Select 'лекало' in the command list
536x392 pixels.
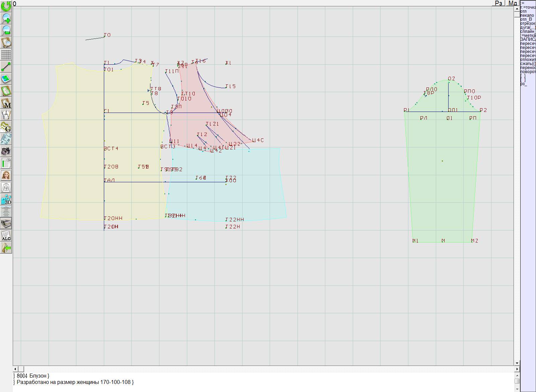527,15
